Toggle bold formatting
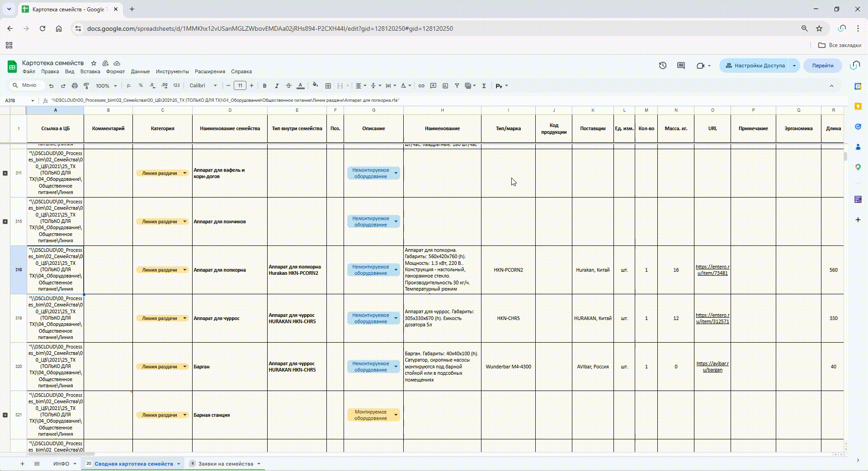The height and width of the screenshot is (471, 868). tap(265, 86)
